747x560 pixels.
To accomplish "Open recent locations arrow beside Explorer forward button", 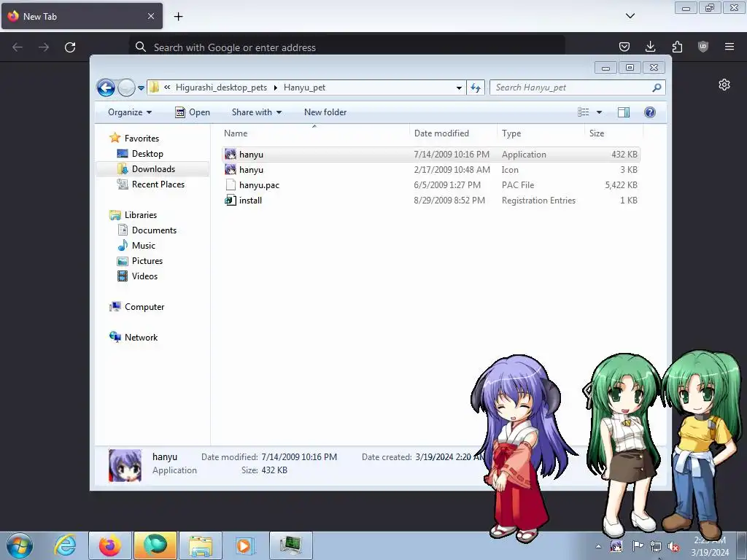I will (141, 88).
